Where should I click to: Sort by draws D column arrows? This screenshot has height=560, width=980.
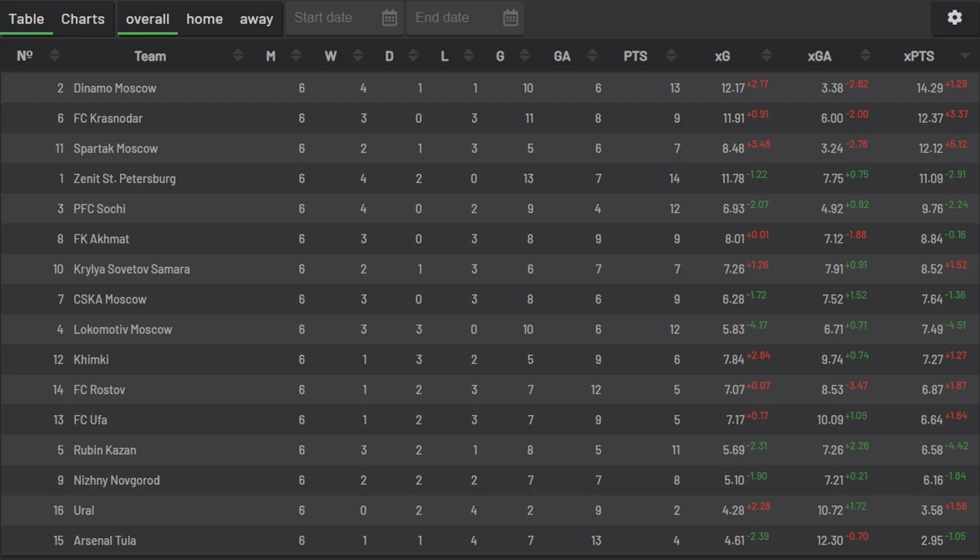[413, 56]
